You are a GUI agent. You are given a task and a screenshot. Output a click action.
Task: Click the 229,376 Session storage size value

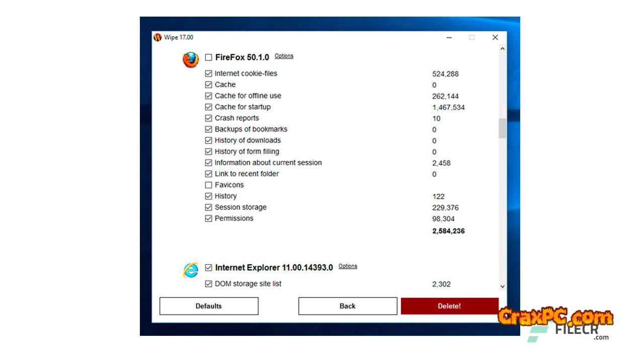point(445,208)
